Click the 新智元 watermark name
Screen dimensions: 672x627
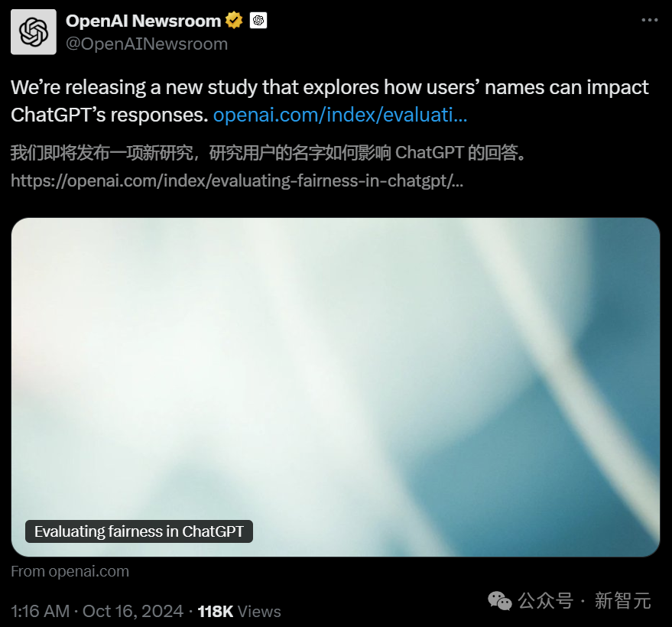[x=623, y=600]
